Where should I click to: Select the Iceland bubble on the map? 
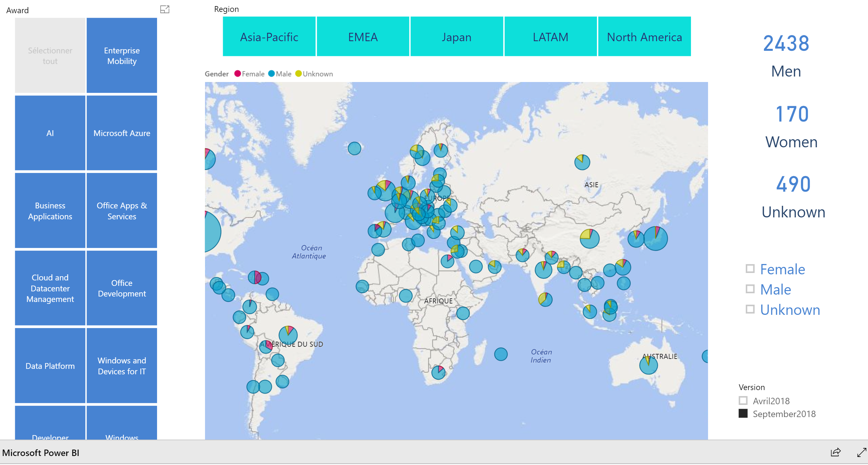[354, 148]
